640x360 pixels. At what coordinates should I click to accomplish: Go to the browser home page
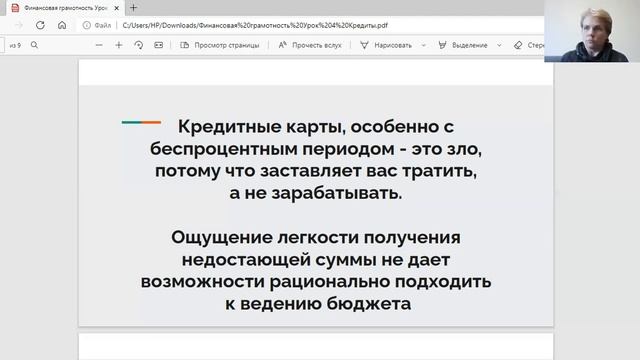[62, 25]
